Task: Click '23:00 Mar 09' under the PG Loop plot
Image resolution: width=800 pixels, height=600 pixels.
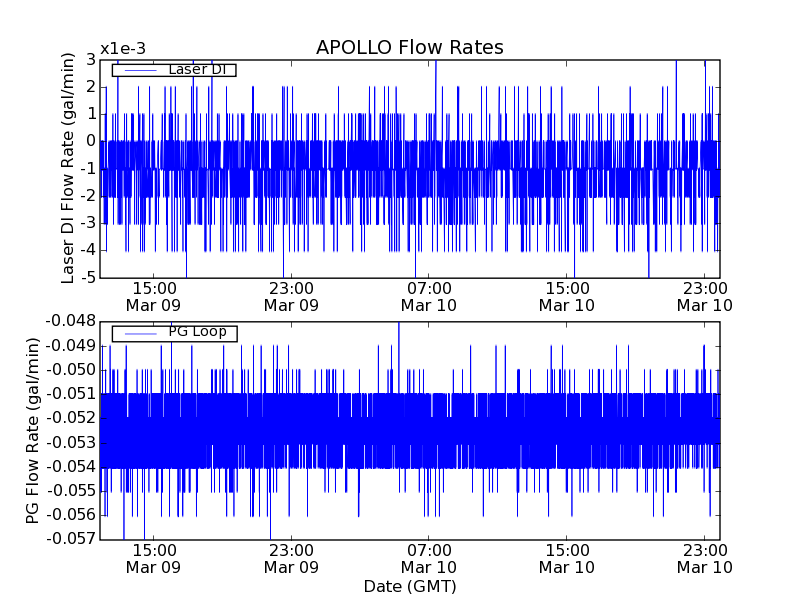Action: coord(291,559)
